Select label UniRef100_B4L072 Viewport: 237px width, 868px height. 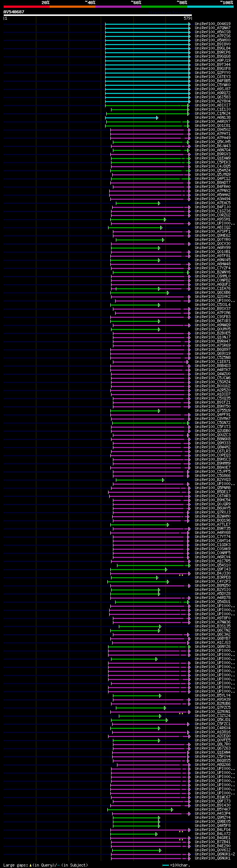213,834
